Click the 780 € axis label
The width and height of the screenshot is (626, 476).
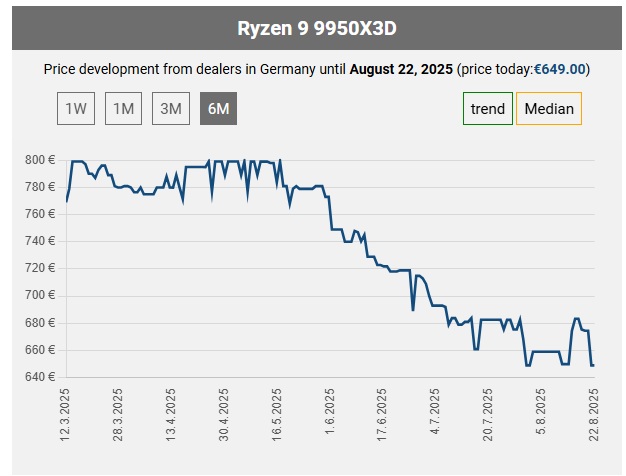click(40, 187)
